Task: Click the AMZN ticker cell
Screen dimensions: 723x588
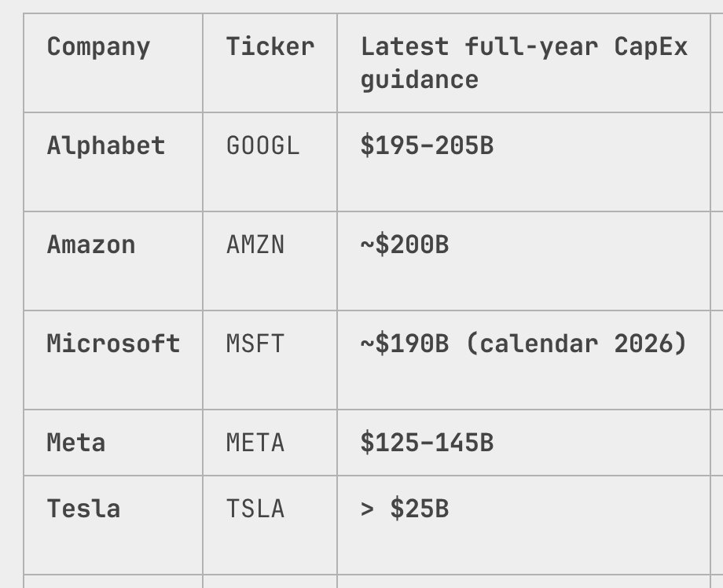Action: point(270,261)
